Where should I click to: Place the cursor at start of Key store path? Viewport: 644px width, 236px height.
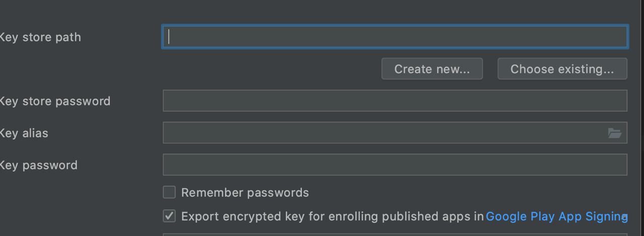coord(169,37)
